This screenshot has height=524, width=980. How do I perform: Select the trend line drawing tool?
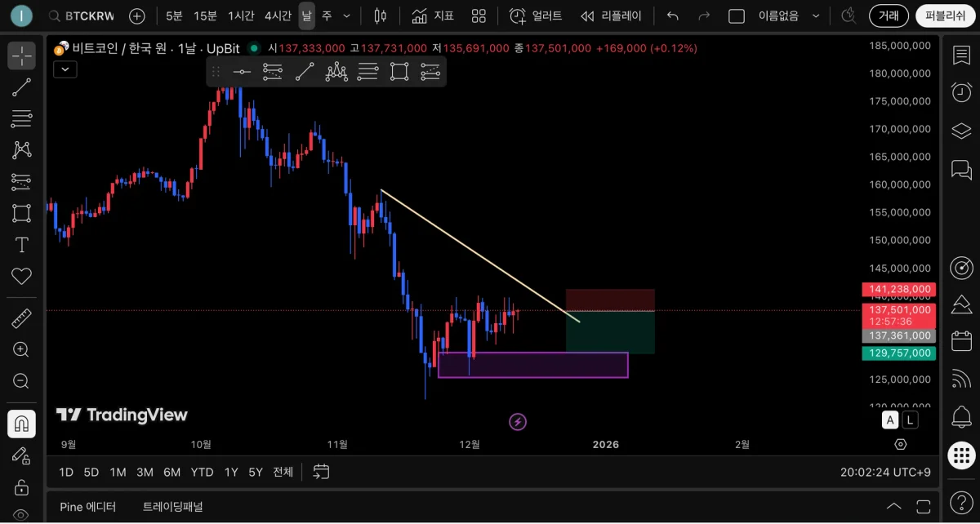click(21, 87)
